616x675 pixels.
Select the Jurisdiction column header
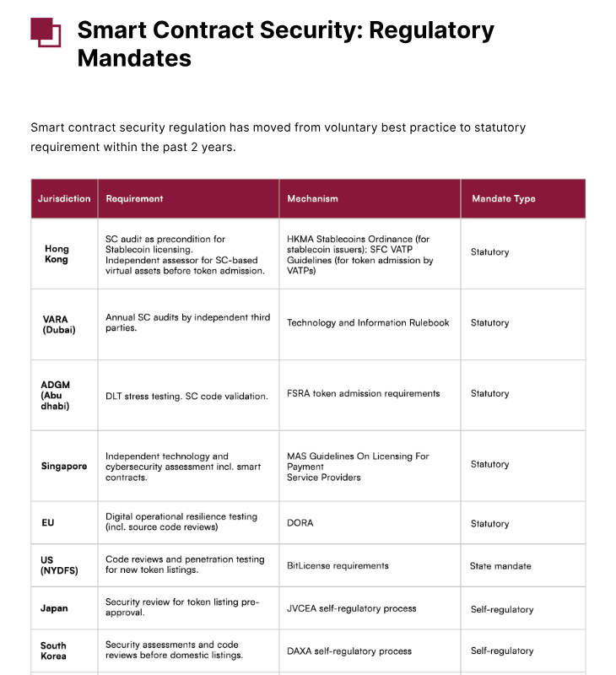(64, 199)
